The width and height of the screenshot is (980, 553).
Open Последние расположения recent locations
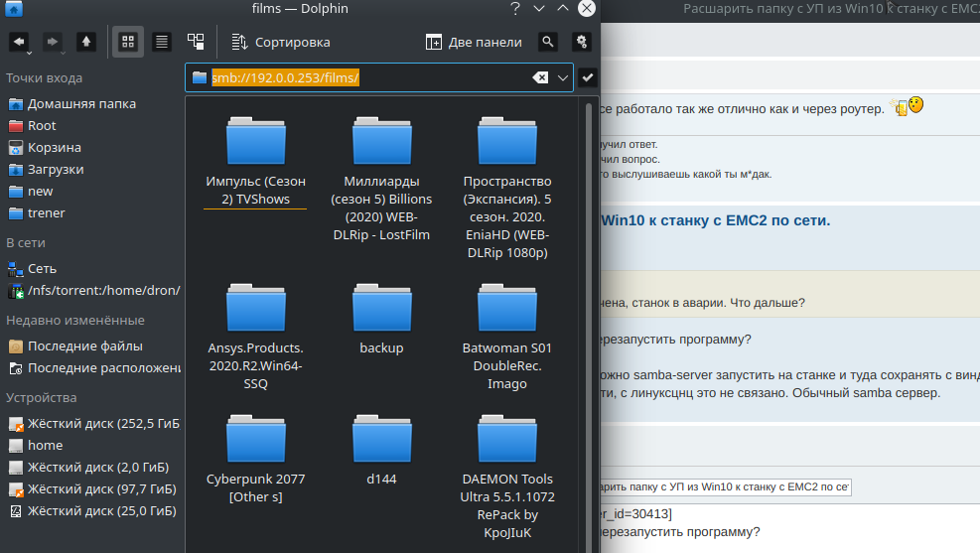92,368
